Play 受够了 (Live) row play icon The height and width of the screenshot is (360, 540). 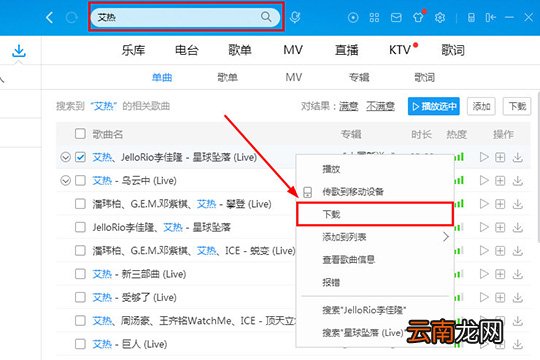point(484,297)
